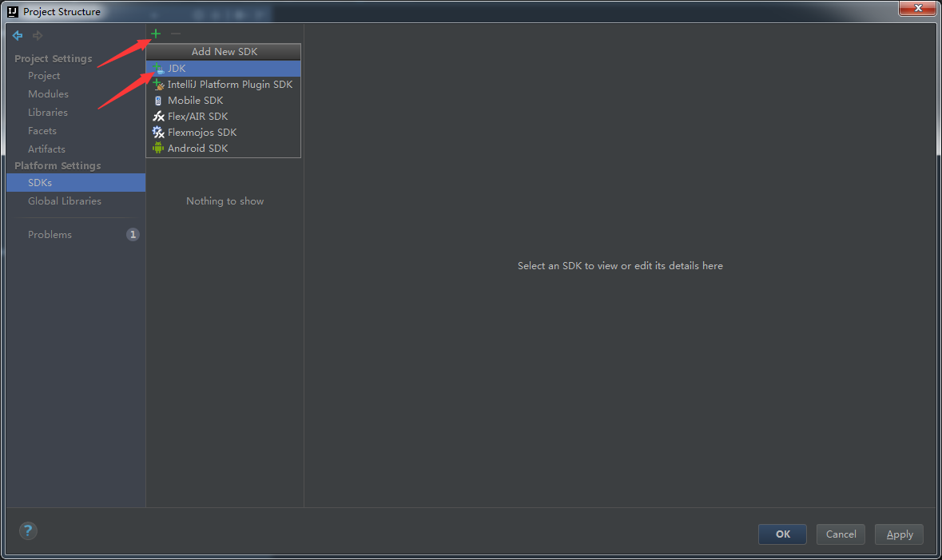
Task: Click the forward navigation arrow
Action: [38, 35]
